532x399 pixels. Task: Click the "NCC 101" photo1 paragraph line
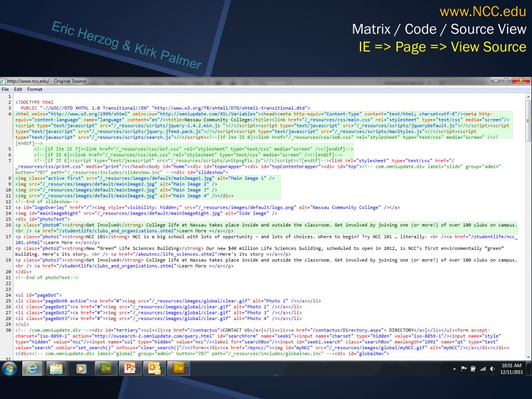point(267,240)
